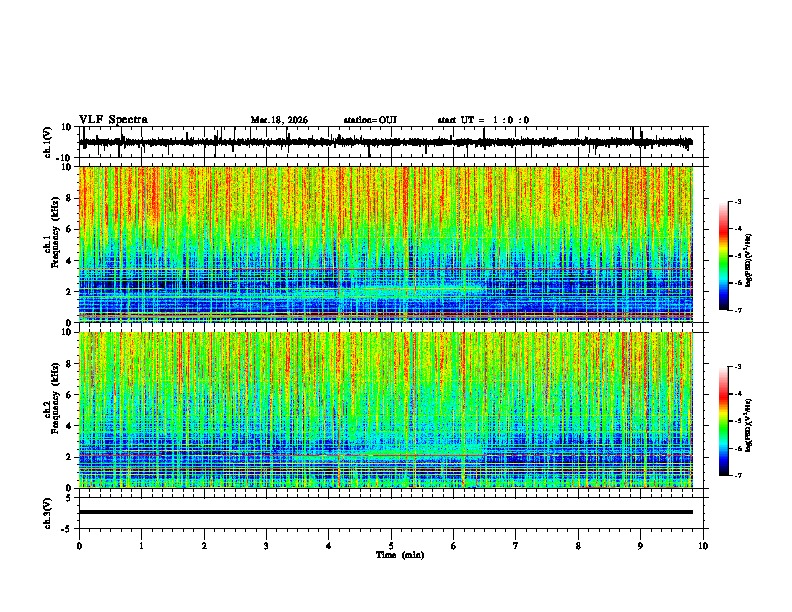Click the "Time (min)" axis title
The height and width of the screenshot is (612, 792).
point(400,555)
